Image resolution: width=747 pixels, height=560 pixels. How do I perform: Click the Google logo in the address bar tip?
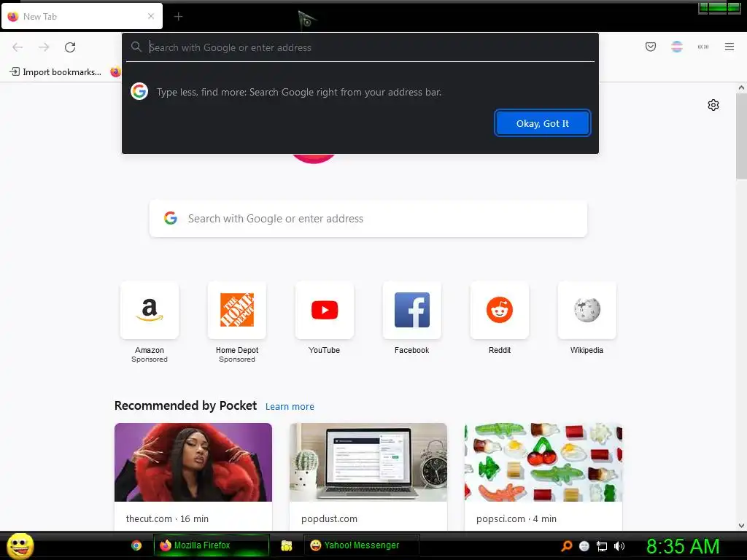[x=139, y=91]
